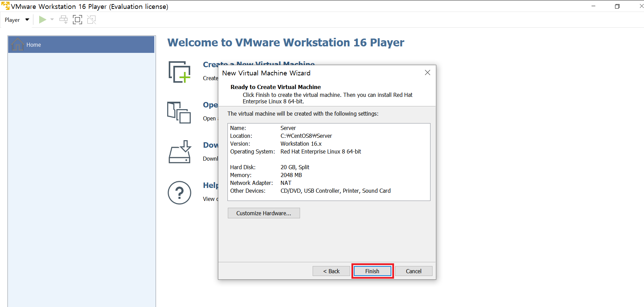Restore down the VMware Player window
The width and height of the screenshot is (644, 307).
pyautogui.click(x=617, y=6)
